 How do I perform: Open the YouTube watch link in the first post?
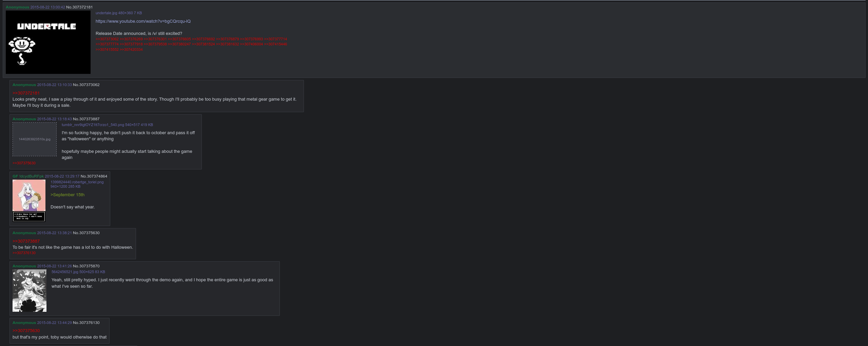pyautogui.click(x=143, y=21)
